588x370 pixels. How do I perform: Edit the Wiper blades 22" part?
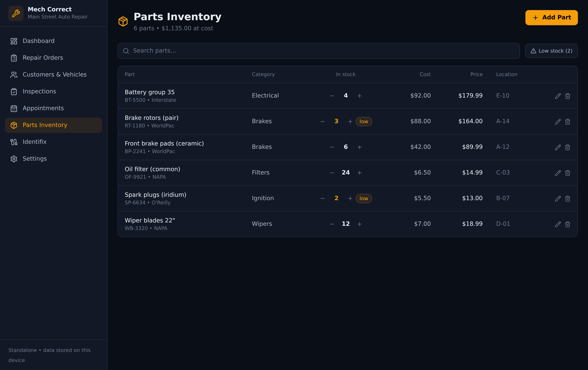click(x=558, y=224)
